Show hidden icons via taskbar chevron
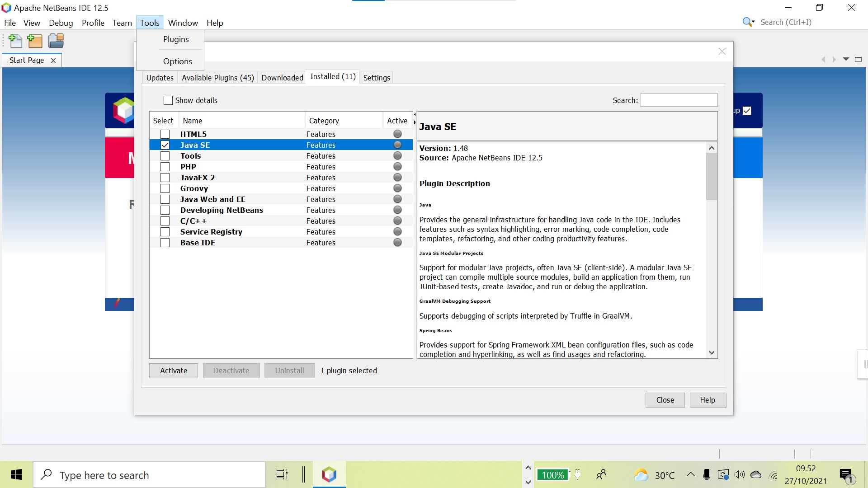868x488 pixels. [x=690, y=474]
